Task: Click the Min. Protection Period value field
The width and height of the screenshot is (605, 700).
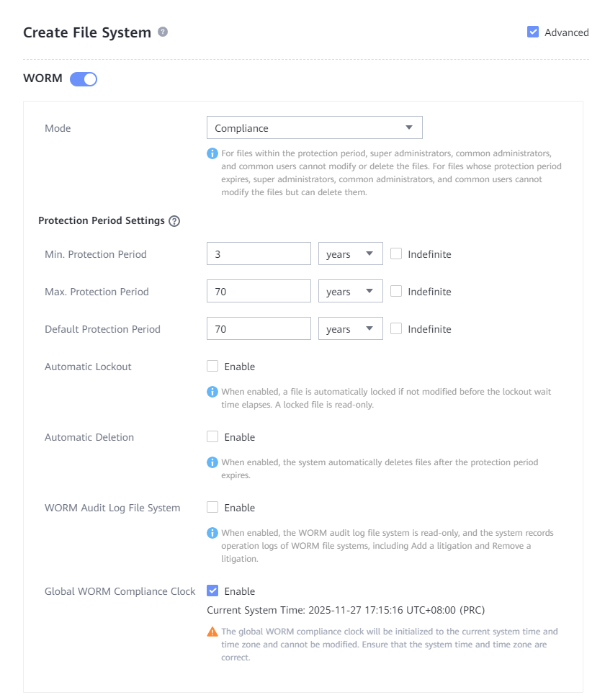Action: tap(259, 253)
